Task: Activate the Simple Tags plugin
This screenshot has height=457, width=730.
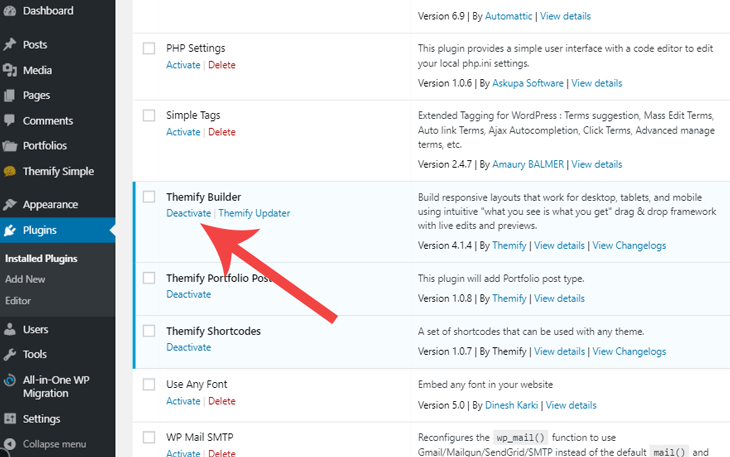Action: [183, 132]
